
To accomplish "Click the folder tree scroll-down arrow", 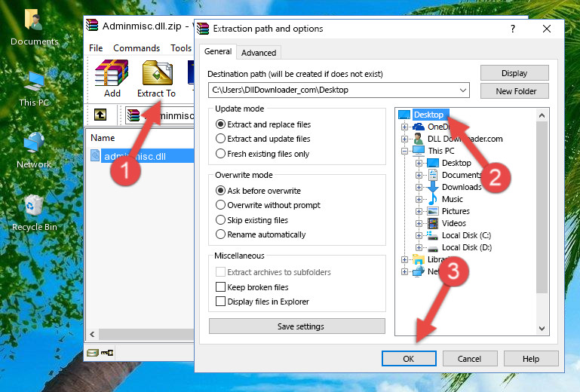I will (542, 329).
